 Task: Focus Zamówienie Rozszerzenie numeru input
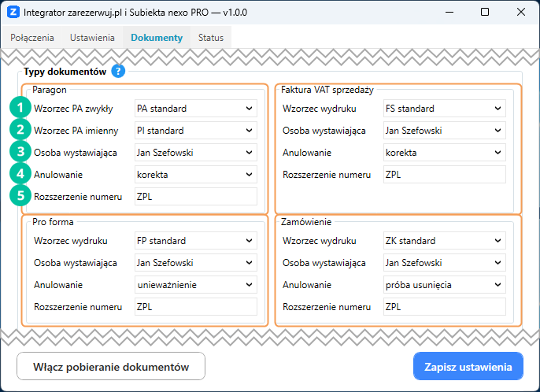tap(444, 307)
